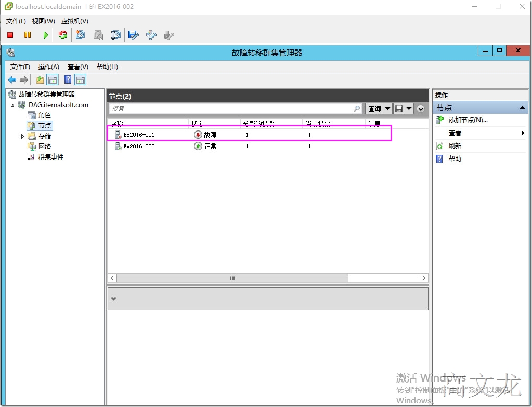Click the USB device connect icon
Viewport: 532px width, 407px height.
click(168, 35)
